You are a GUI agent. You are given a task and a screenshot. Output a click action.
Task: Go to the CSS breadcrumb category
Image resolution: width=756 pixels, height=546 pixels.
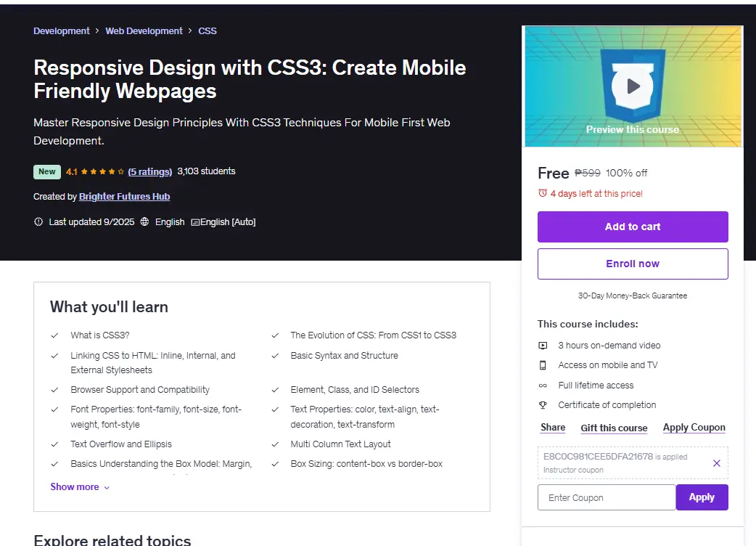click(x=208, y=31)
